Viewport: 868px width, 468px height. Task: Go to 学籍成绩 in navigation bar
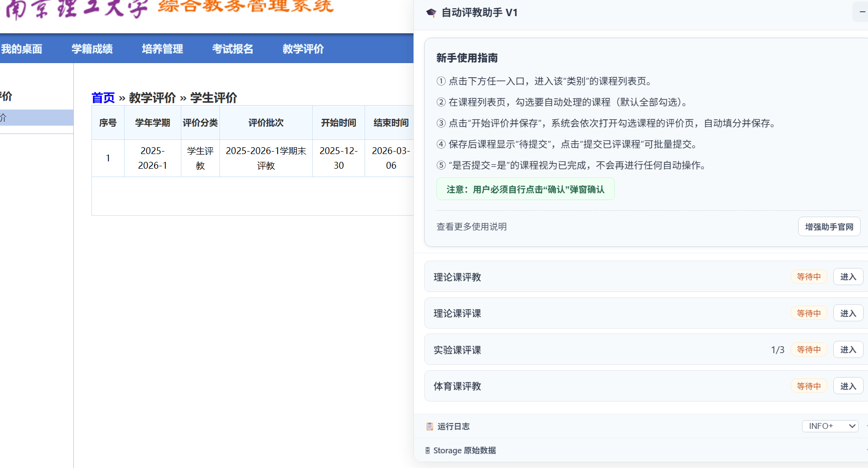point(92,49)
